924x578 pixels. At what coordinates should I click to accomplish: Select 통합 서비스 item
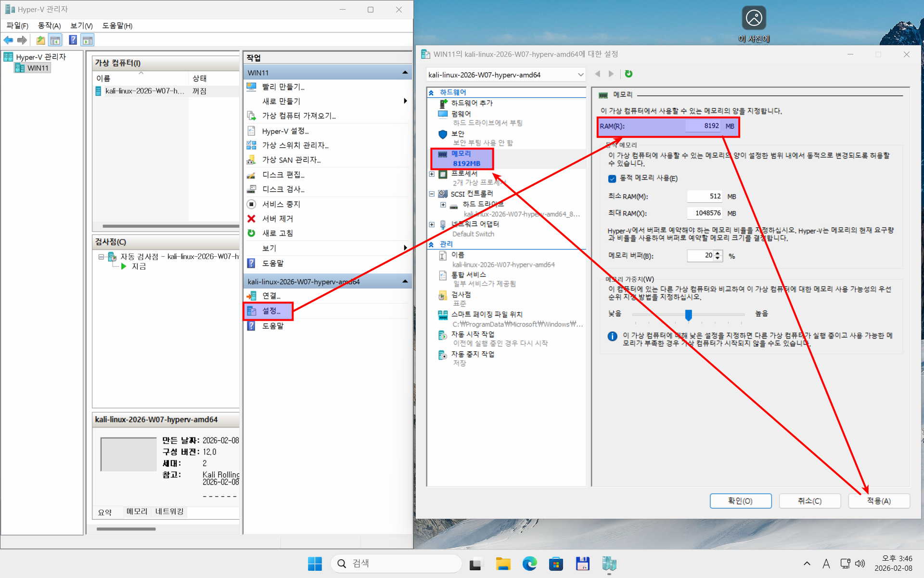click(468, 275)
